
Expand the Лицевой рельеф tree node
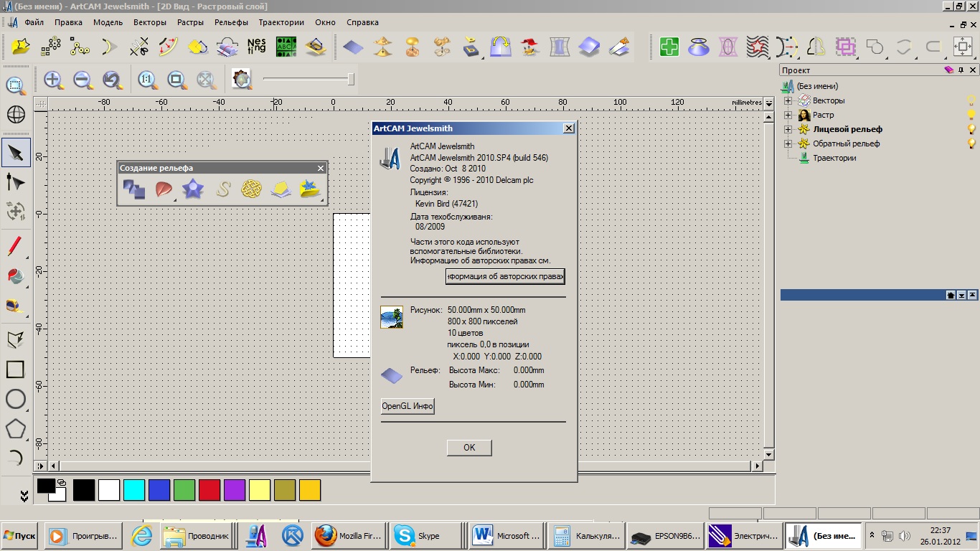click(x=788, y=129)
